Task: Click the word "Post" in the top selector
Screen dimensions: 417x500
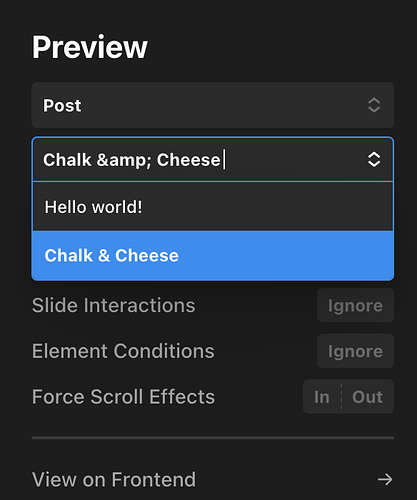Action: point(62,106)
